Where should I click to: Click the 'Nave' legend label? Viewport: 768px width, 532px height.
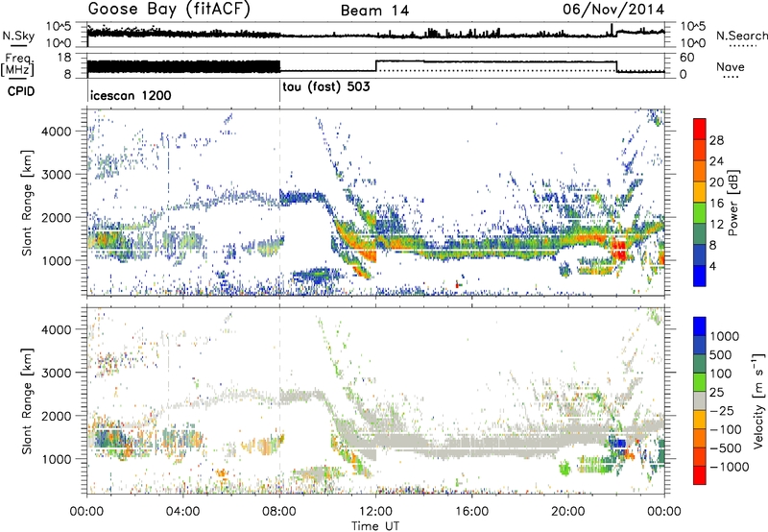pos(731,67)
